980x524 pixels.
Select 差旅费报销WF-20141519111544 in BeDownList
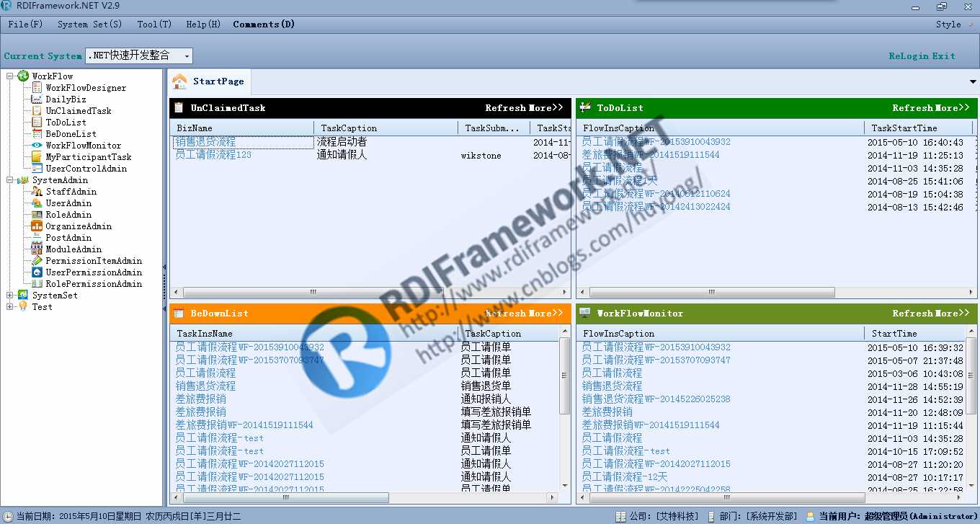point(244,425)
